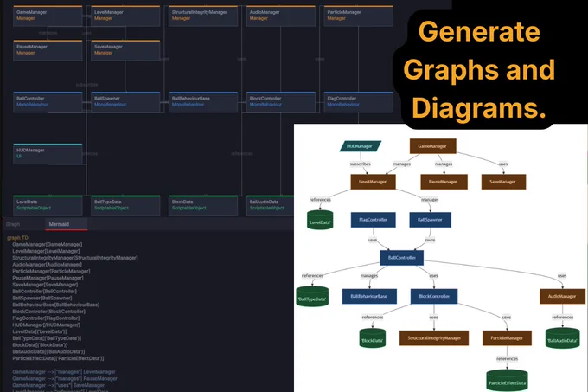Click 'BlockController[BlockController]' code line

point(48,312)
